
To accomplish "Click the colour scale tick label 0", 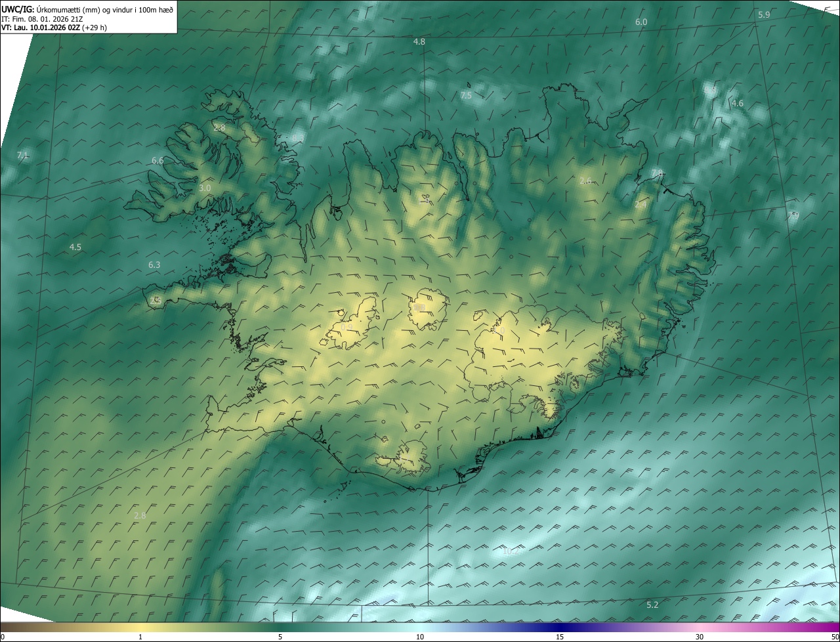I will [3, 637].
